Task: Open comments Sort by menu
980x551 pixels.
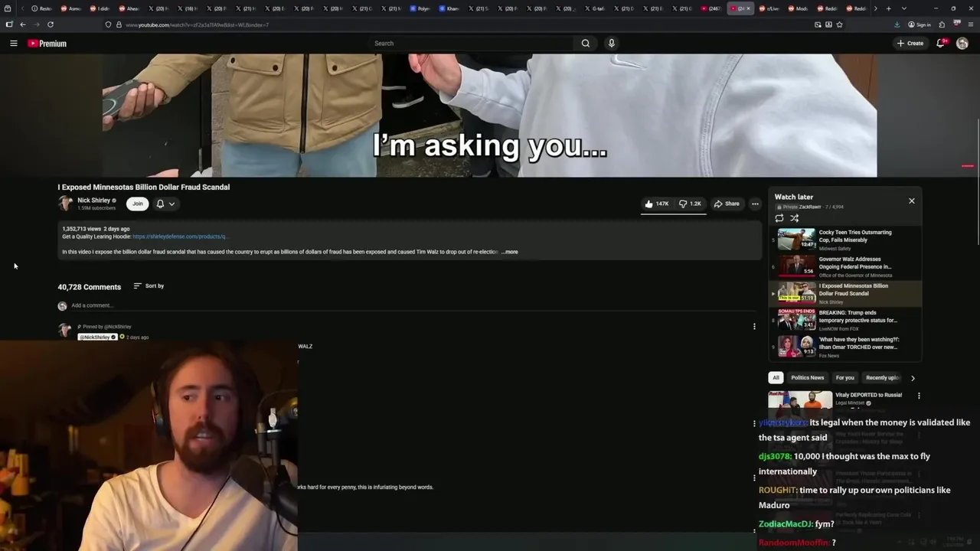Action: point(149,286)
